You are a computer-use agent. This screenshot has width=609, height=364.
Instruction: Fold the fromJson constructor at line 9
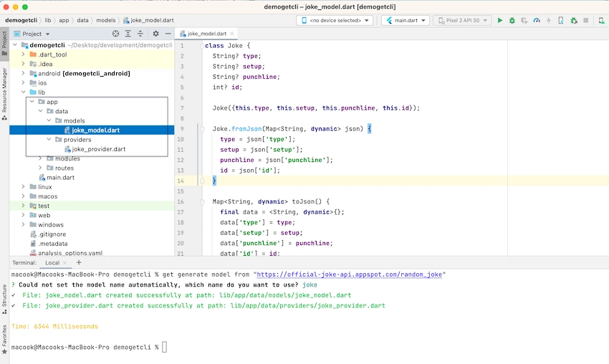pos(202,129)
